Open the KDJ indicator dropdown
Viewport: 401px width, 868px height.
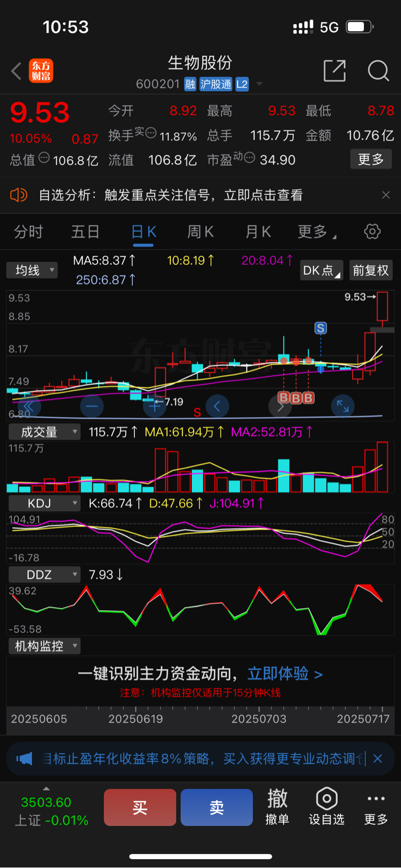pyautogui.click(x=44, y=504)
